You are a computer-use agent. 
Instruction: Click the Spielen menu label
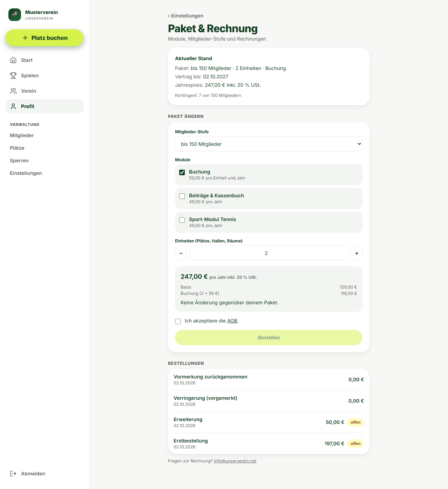point(30,76)
